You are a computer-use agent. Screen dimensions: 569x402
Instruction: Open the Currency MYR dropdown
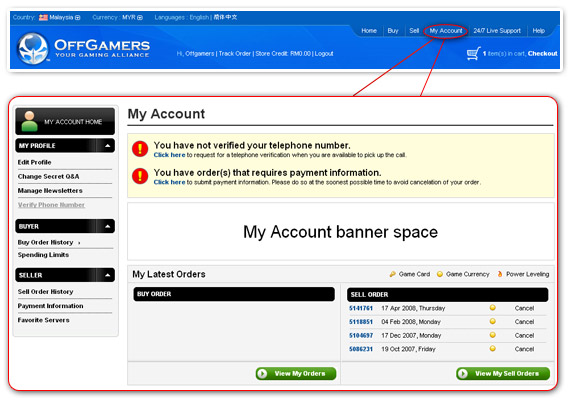click(x=140, y=17)
